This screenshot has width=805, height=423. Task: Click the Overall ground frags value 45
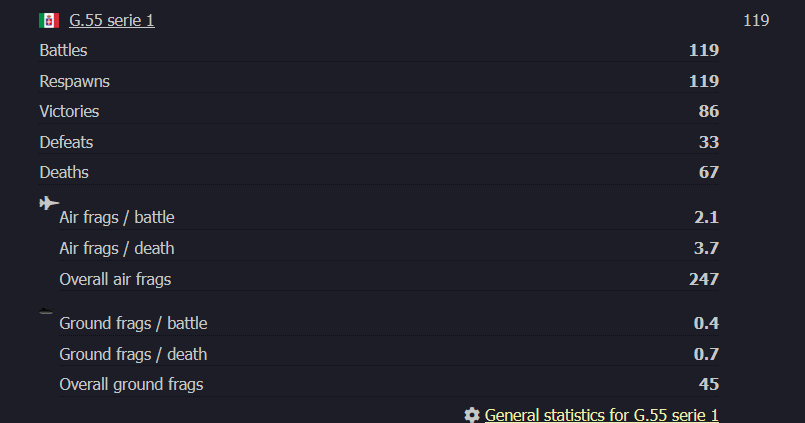pyautogui.click(x=708, y=384)
